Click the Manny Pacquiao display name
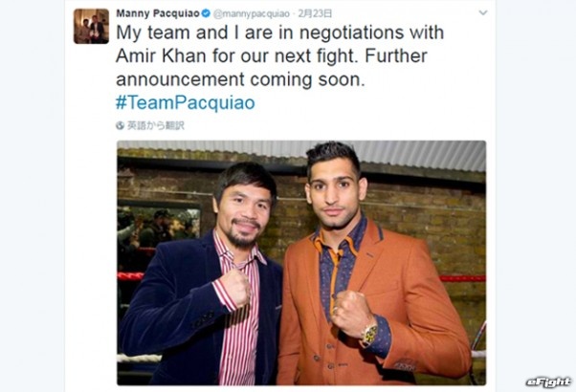The image size is (576, 392). (158, 13)
